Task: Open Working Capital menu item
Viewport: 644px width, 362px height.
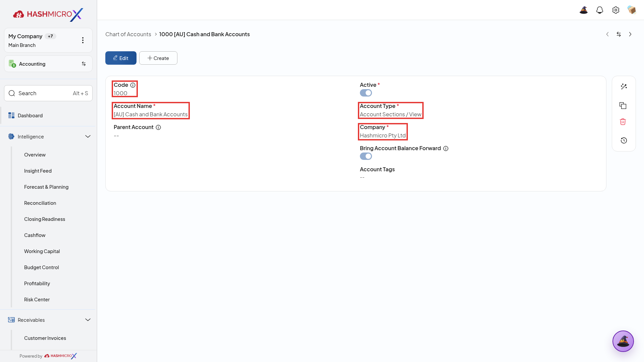Action: tap(42, 251)
